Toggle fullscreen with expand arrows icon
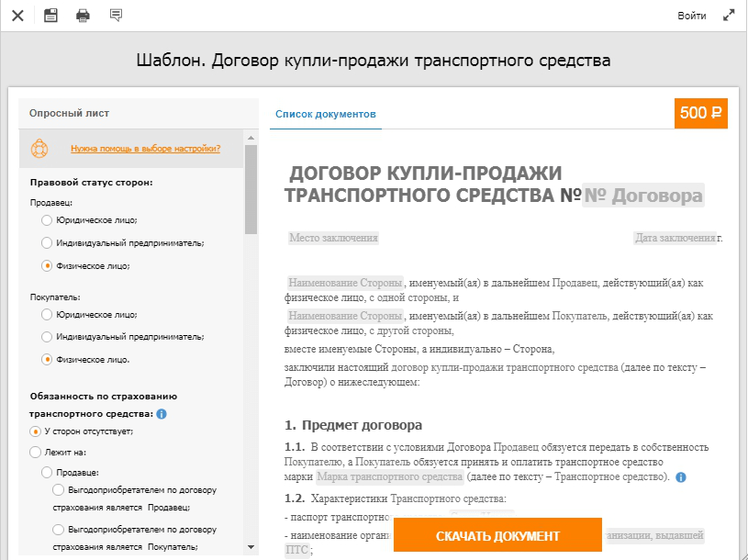This screenshot has height=560, width=748. 729,16
